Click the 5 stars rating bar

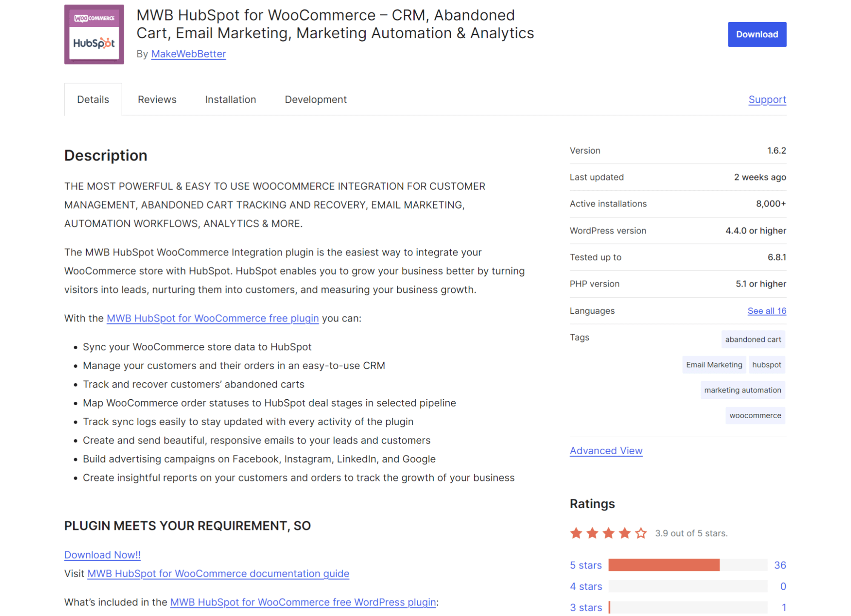pyautogui.click(x=688, y=565)
